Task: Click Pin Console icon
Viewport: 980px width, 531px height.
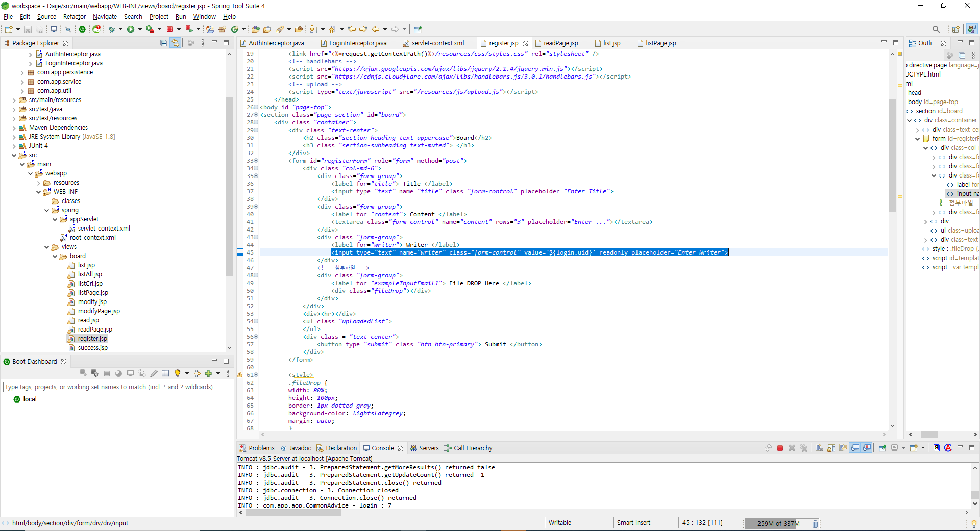Action: coord(883,448)
